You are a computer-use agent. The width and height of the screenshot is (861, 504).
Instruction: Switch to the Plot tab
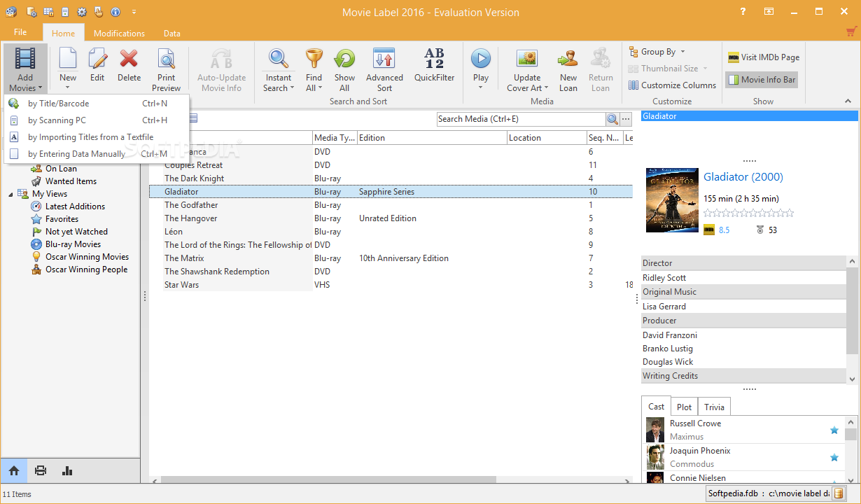pyautogui.click(x=685, y=407)
